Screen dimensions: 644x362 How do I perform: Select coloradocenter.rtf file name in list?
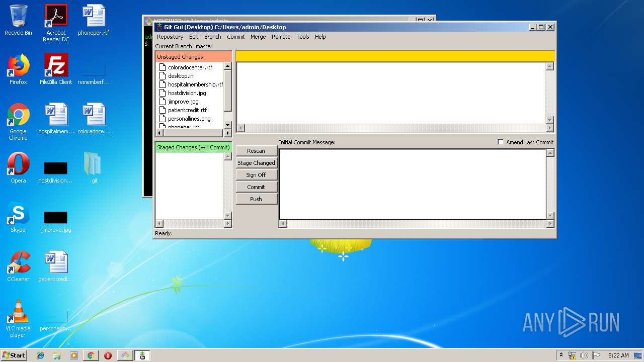click(190, 67)
